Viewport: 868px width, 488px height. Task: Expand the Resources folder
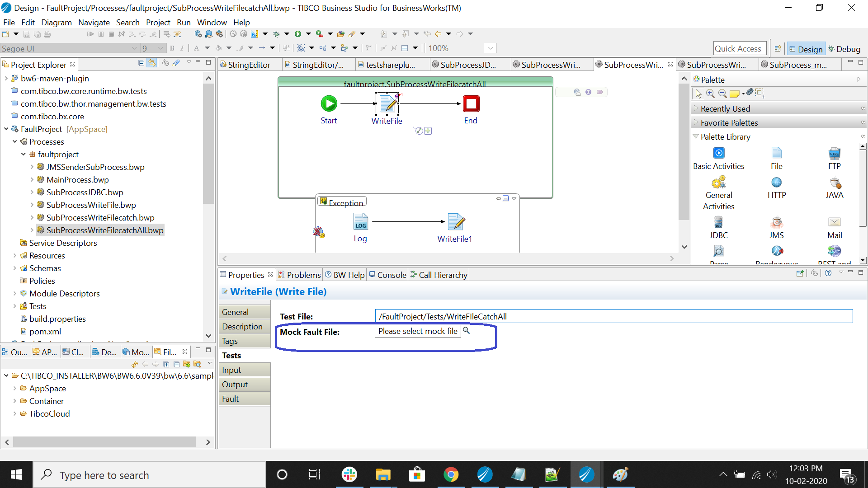pyautogui.click(x=15, y=256)
